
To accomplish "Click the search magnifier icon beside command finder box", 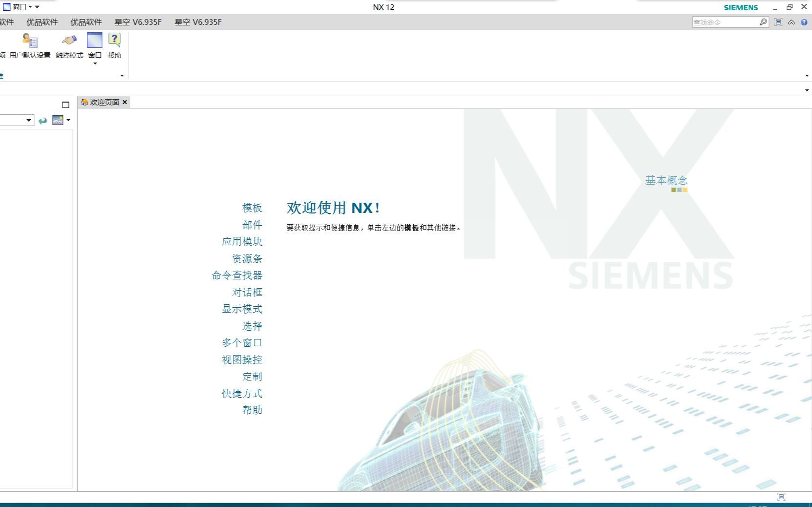I will tap(763, 22).
